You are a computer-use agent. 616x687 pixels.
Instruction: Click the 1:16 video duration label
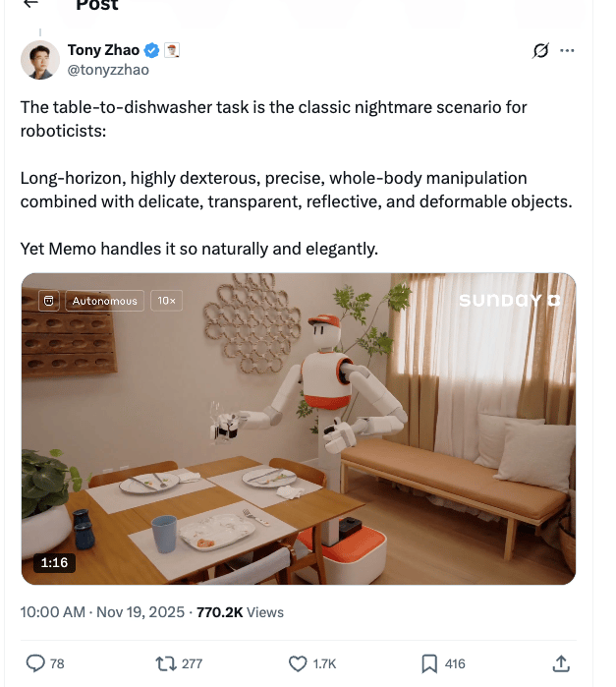tap(54, 562)
